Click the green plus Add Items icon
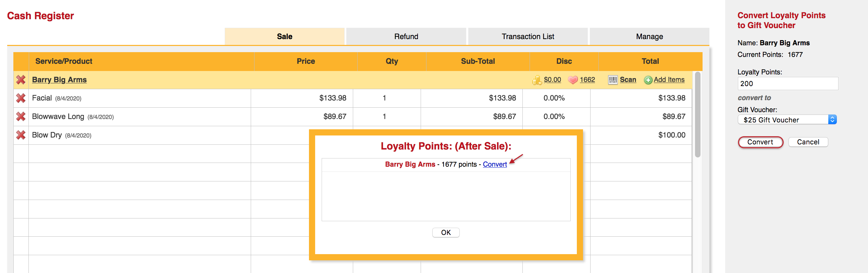Image resolution: width=868 pixels, height=273 pixels. click(648, 80)
